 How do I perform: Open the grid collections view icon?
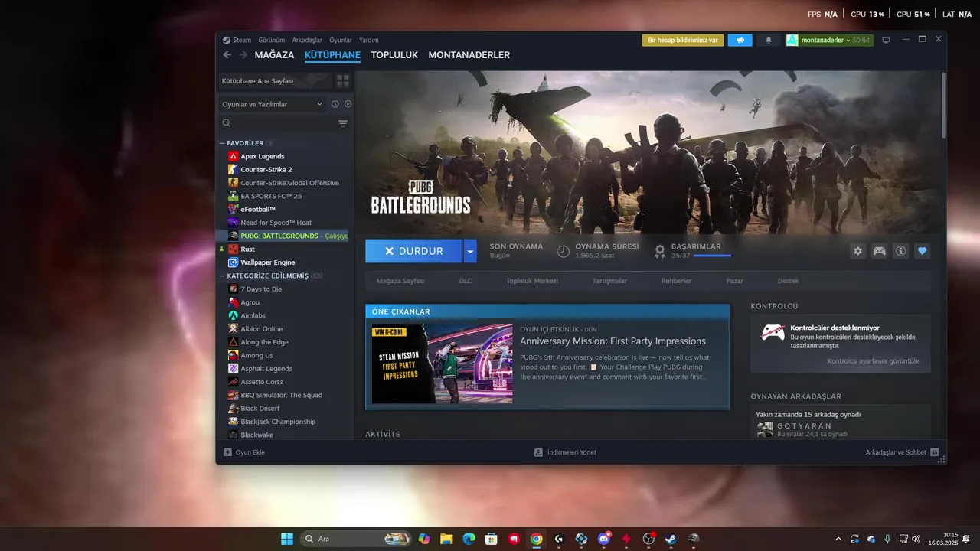click(342, 80)
